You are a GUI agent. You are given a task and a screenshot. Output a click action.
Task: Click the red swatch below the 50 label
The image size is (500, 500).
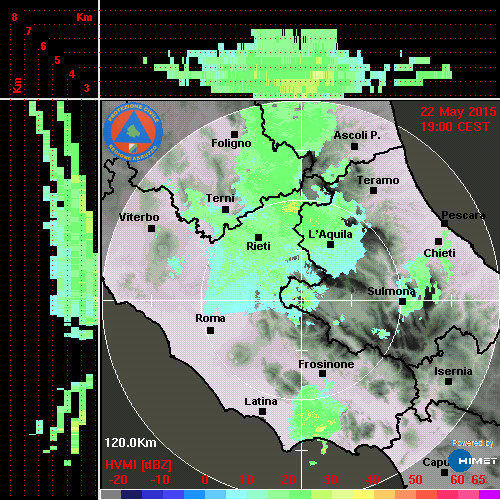426,494
